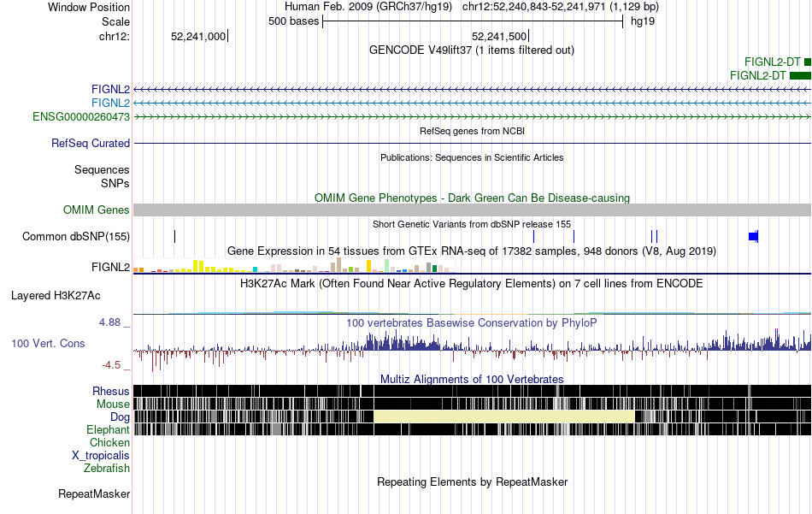Click the 52,241,500 ruler position

499,36
